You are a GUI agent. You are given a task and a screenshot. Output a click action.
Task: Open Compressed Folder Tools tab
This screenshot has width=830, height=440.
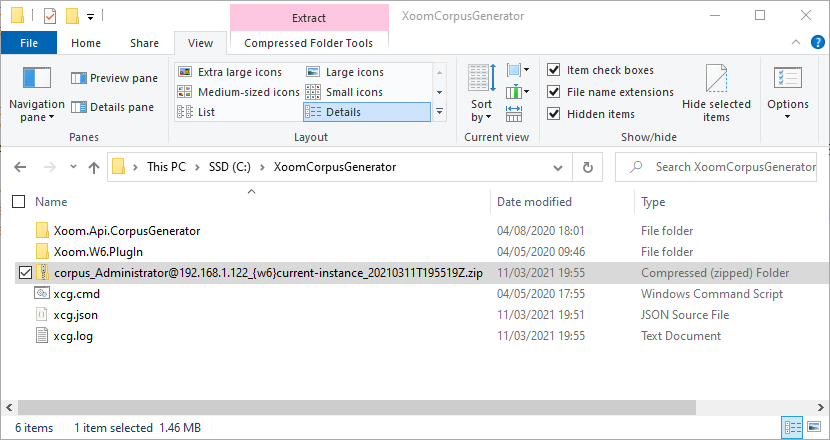(x=309, y=43)
